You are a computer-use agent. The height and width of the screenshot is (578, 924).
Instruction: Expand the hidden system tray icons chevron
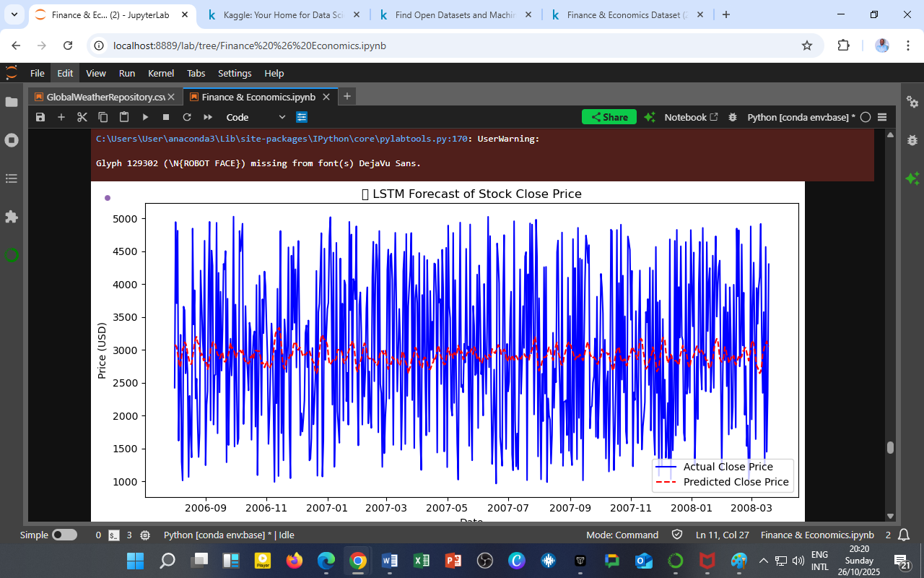pyautogui.click(x=763, y=561)
